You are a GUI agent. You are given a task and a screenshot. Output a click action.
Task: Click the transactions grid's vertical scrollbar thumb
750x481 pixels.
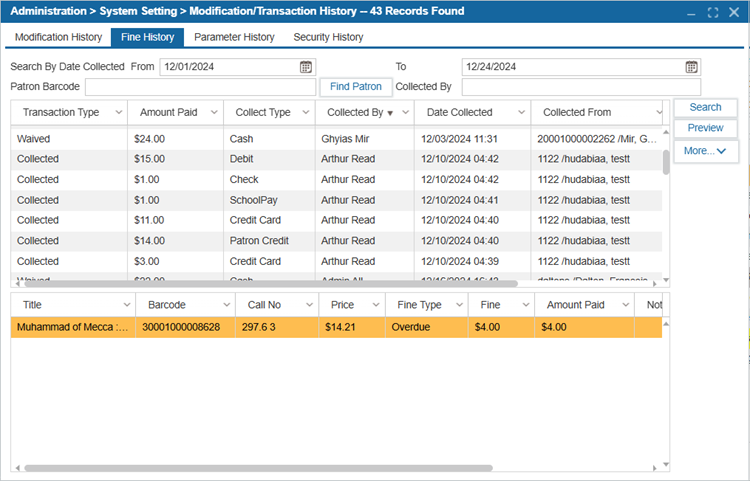[x=666, y=162]
